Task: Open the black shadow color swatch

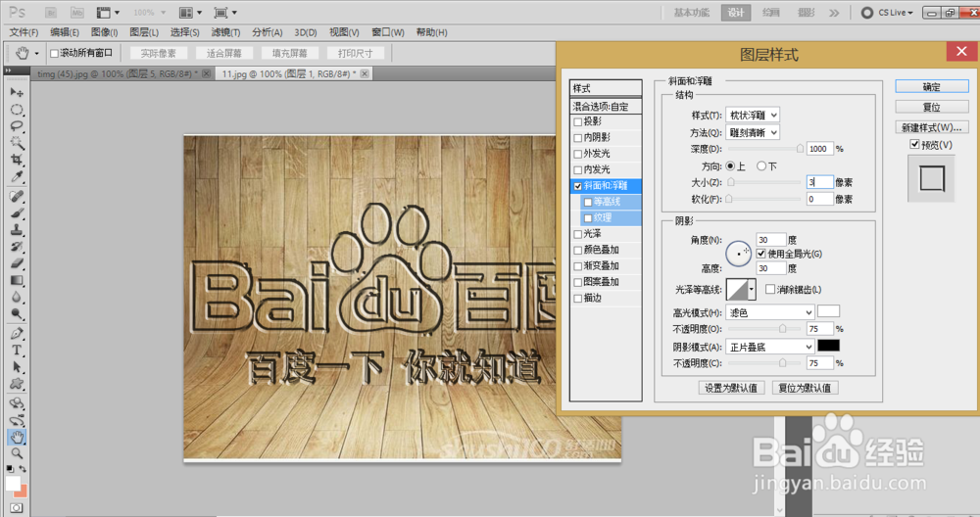Action: point(829,346)
